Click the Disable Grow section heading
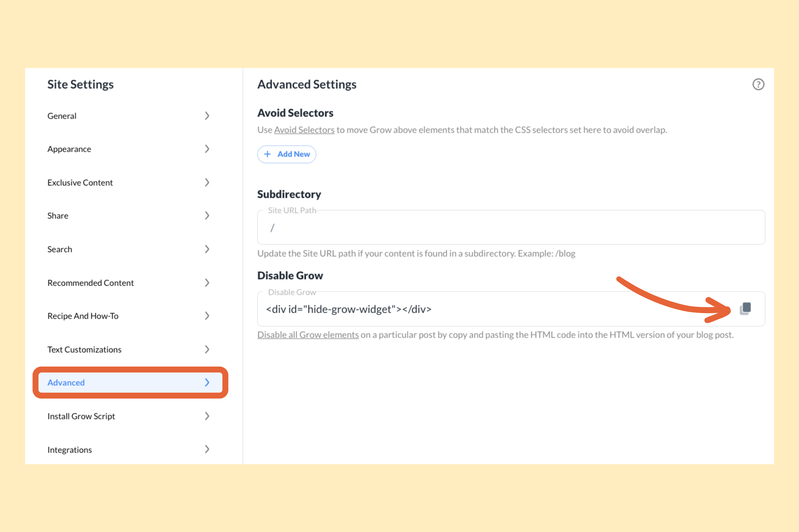799x532 pixels. (290, 275)
